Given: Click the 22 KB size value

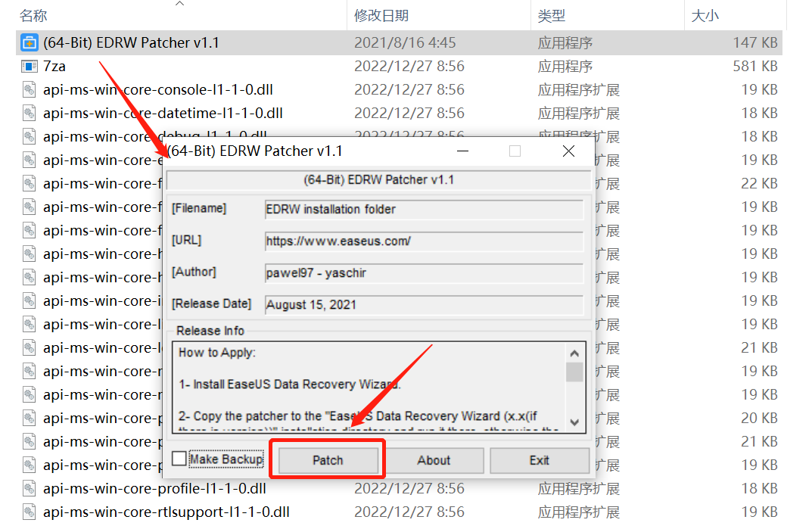Looking at the screenshot, I should pyautogui.click(x=759, y=183).
